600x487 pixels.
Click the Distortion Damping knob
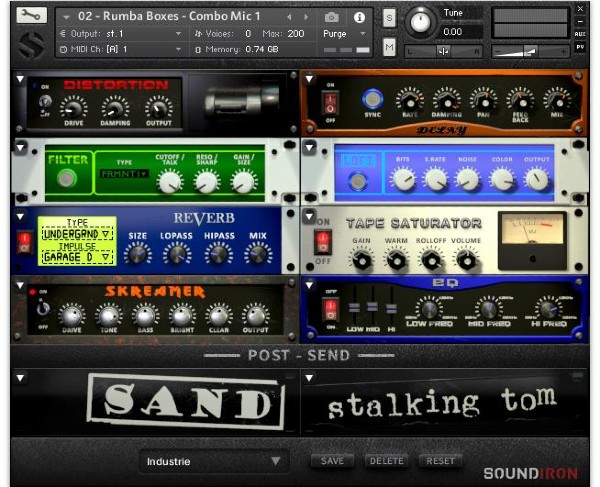coord(115,108)
